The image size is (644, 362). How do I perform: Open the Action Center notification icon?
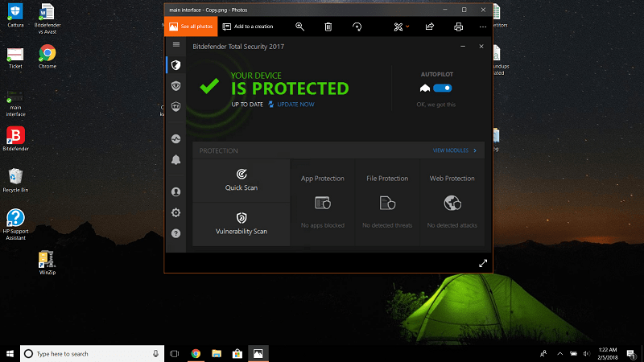[x=631, y=354]
